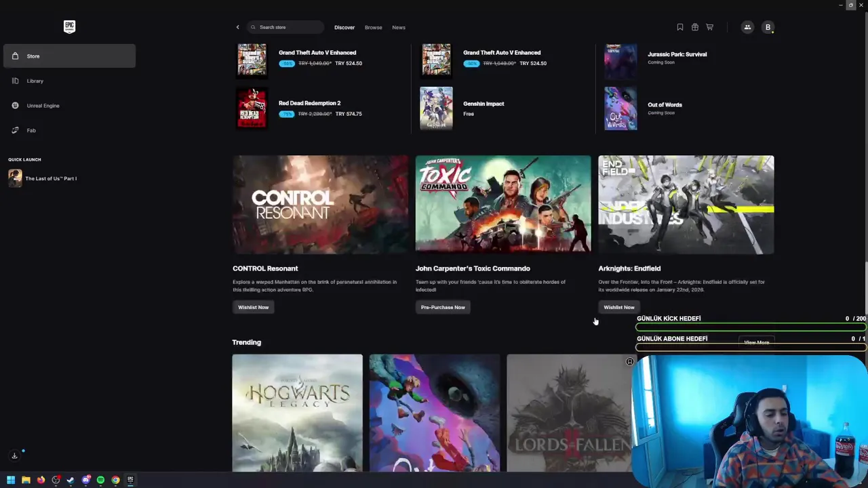
Task: Click the Out of Words title
Action: tap(665, 104)
